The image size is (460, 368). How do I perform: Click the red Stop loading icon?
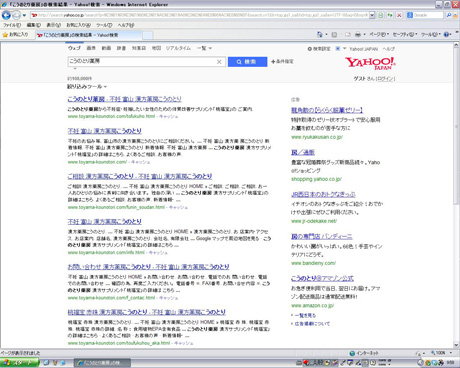pyautogui.click(x=399, y=15)
